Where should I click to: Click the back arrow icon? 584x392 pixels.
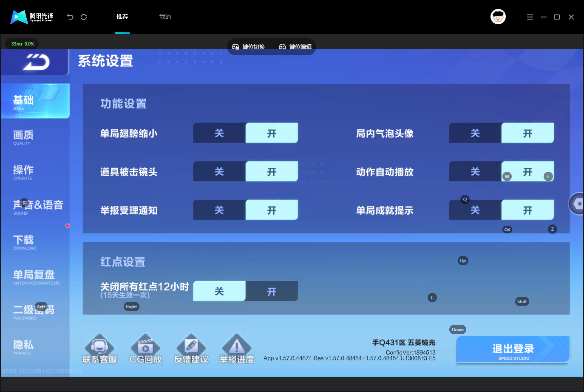[x=70, y=17]
